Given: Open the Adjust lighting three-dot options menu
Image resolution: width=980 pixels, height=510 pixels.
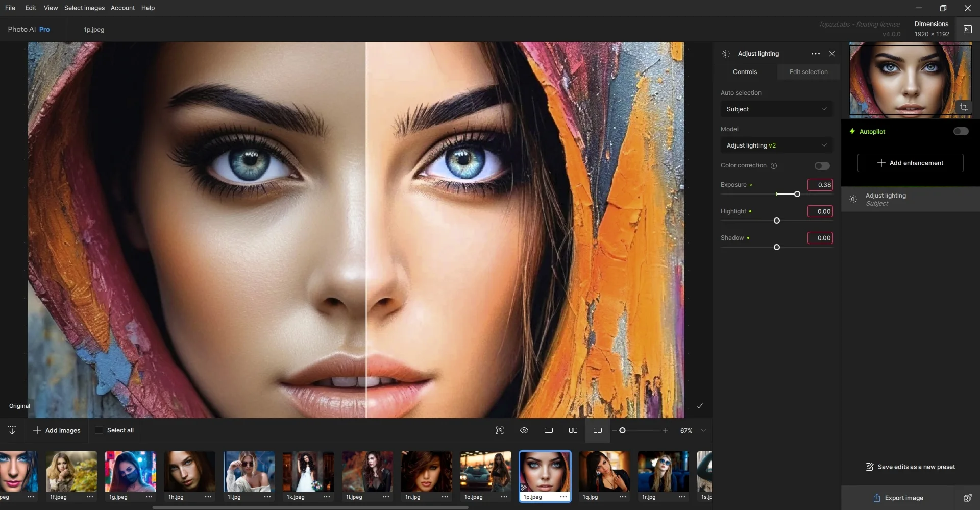Looking at the screenshot, I should coord(815,54).
